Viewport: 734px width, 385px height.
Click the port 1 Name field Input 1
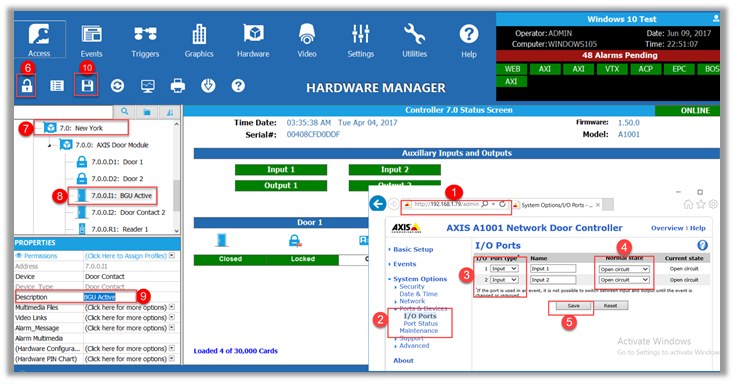coord(553,269)
